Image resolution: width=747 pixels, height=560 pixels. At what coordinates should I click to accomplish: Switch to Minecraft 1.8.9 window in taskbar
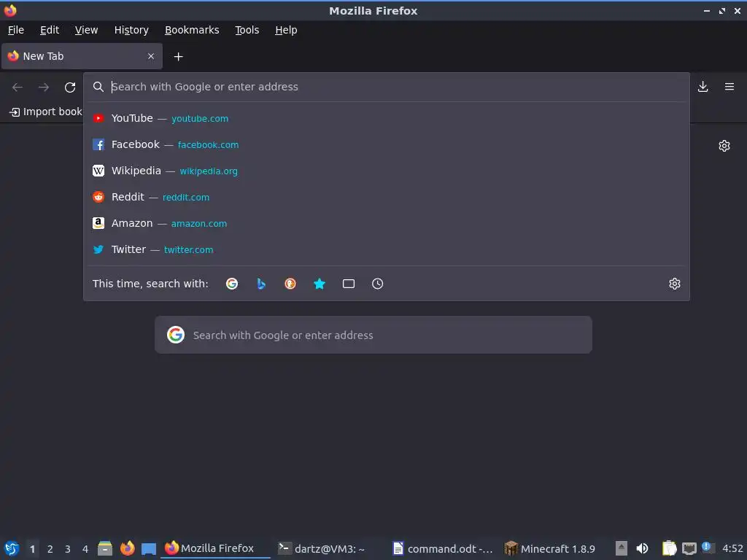point(550,548)
